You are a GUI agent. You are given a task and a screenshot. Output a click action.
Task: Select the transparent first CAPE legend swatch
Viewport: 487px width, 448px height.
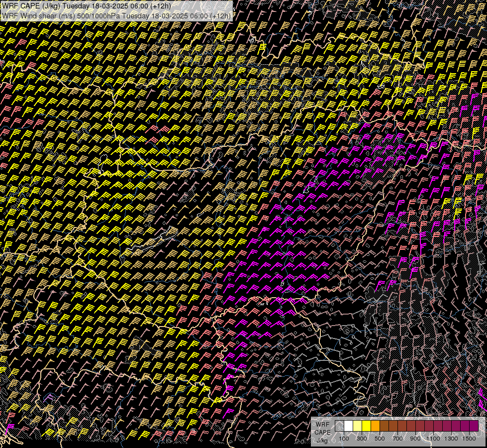click(339, 426)
